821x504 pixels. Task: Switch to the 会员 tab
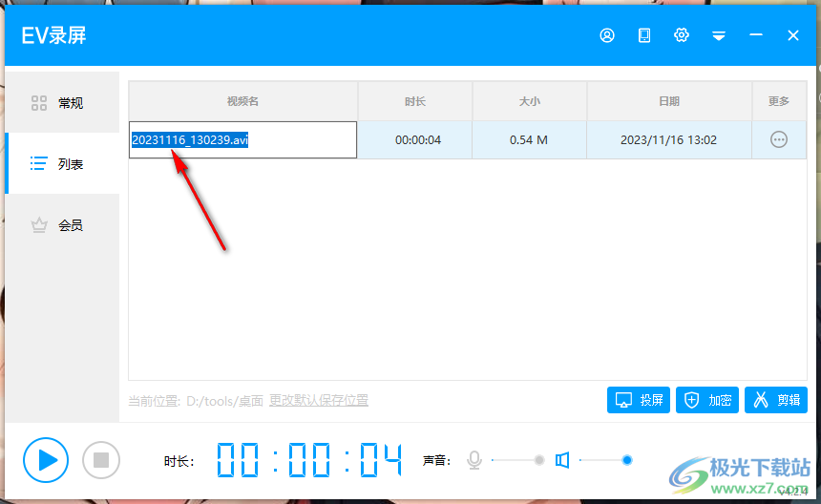click(x=62, y=225)
